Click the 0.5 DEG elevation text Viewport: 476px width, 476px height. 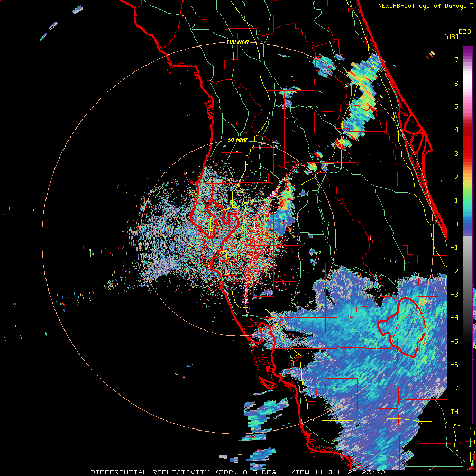(x=261, y=472)
